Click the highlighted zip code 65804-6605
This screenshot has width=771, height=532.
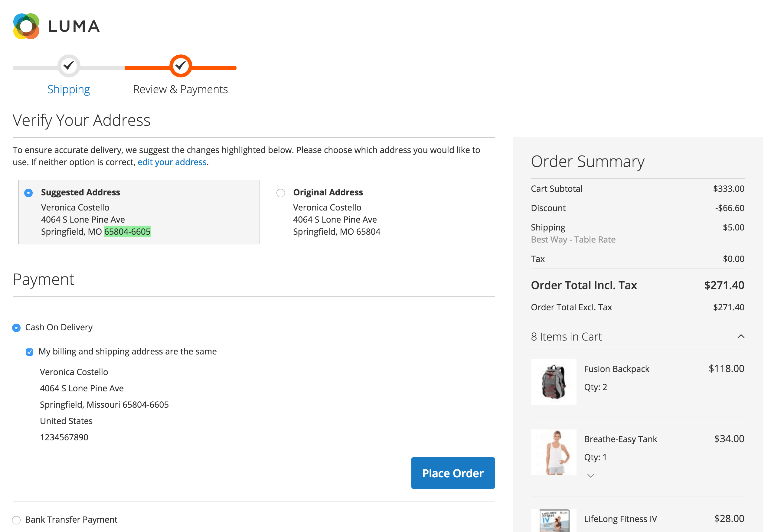pos(127,231)
